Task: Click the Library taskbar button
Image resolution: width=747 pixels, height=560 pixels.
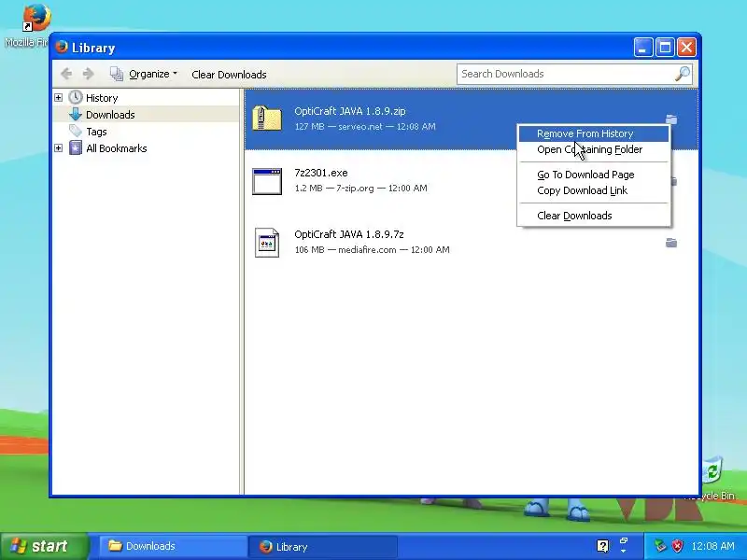Action: click(322, 547)
